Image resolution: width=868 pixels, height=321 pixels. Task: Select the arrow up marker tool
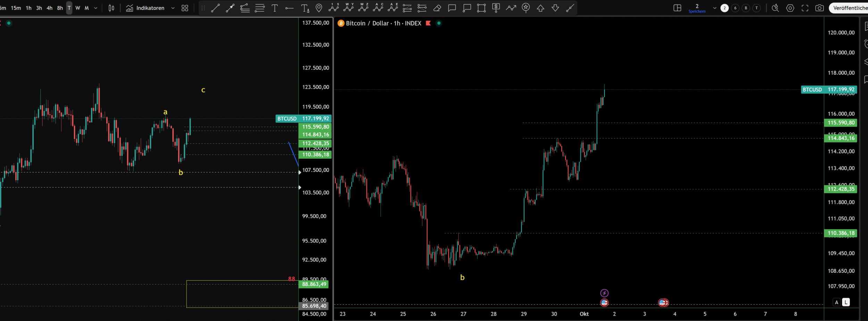(541, 8)
